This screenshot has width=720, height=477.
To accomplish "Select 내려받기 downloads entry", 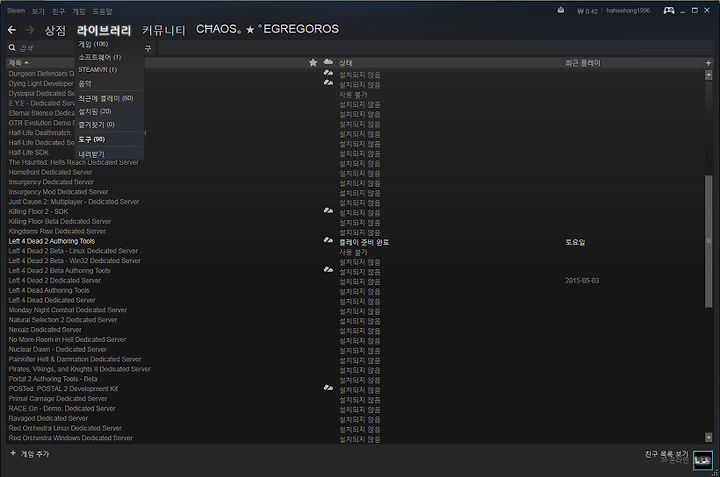I will click(x=91, y=154).
